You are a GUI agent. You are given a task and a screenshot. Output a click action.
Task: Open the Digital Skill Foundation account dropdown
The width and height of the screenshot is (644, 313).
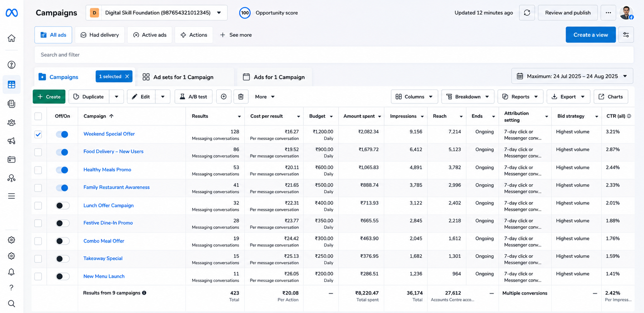click(157, 13)
